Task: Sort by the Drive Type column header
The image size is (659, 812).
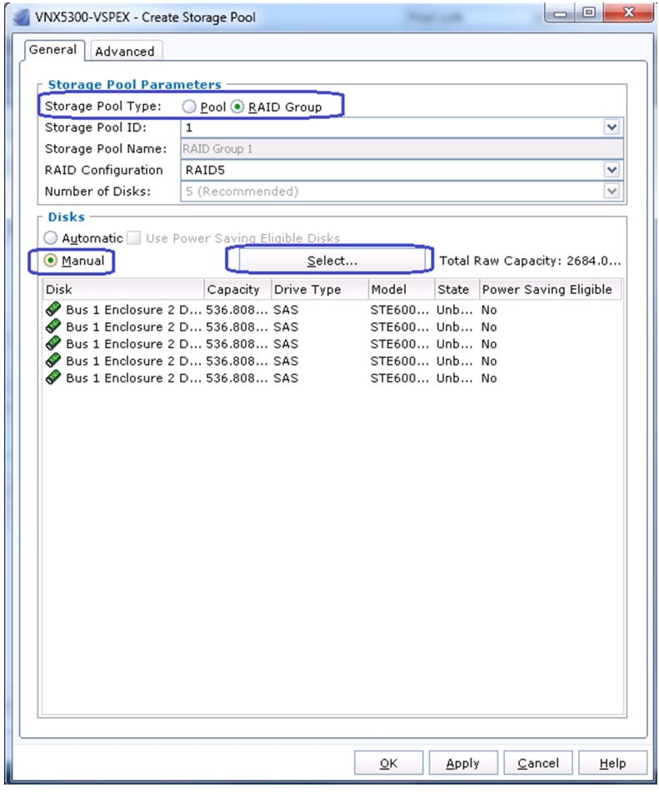Action: coord(319,290)
